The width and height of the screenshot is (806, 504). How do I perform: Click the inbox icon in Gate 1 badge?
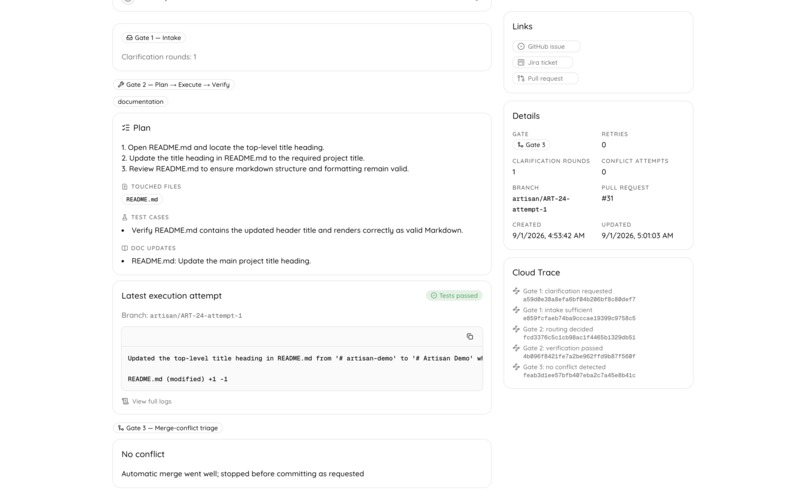[129, 38]
